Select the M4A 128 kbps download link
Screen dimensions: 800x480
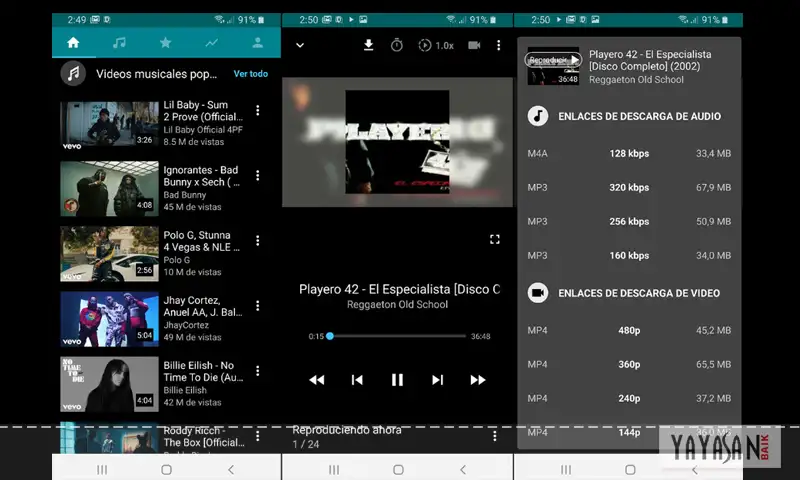click(629, 153)
